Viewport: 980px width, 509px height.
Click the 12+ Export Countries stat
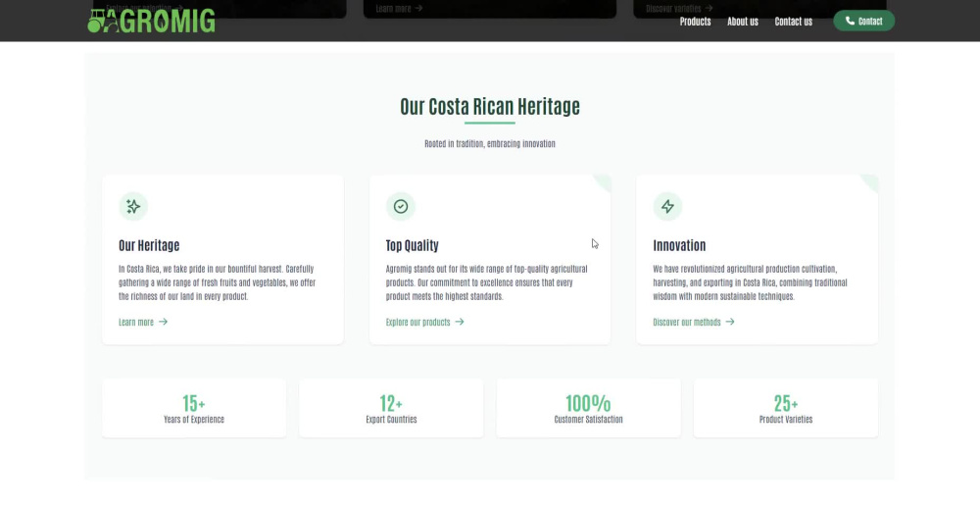(x=391, y=408)
